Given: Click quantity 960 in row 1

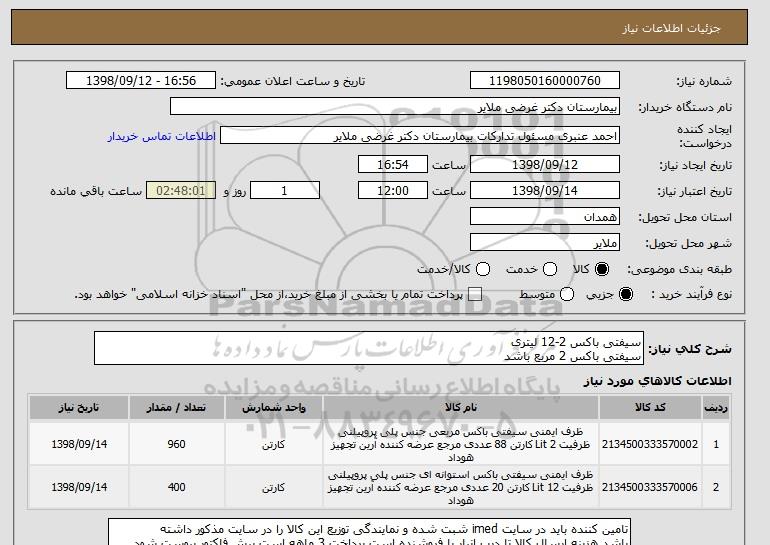Looking at the screenshot, I should (176, 444).
